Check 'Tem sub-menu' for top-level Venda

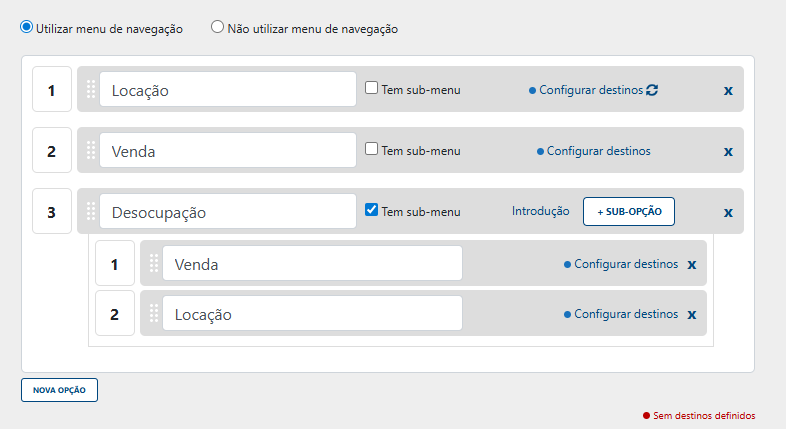(x=371, y=149)
